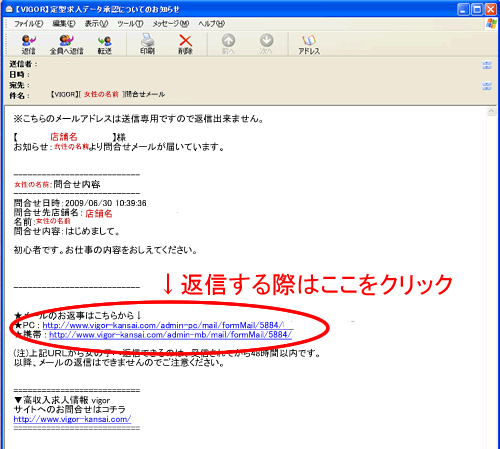
Task: Close the mail window
Action: (x=491, y=9)
